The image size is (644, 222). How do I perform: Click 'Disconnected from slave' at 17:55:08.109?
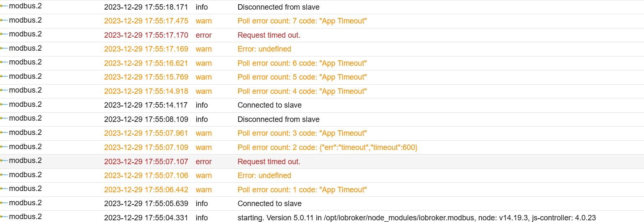[278, 119]
